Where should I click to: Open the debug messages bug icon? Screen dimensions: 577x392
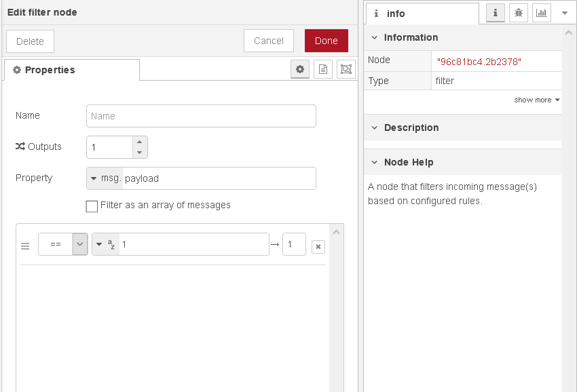(519, 13)
